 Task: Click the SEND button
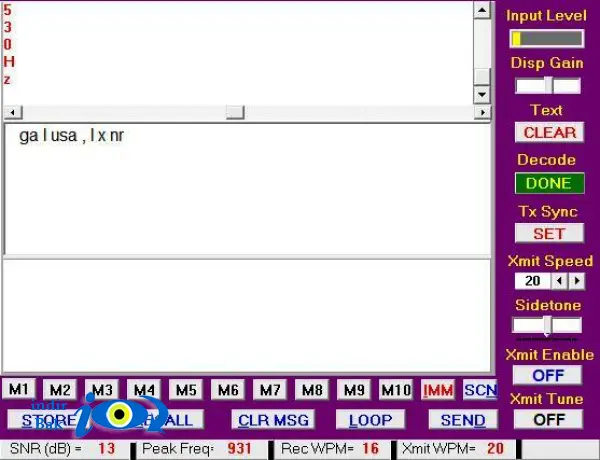click(463, 420)
